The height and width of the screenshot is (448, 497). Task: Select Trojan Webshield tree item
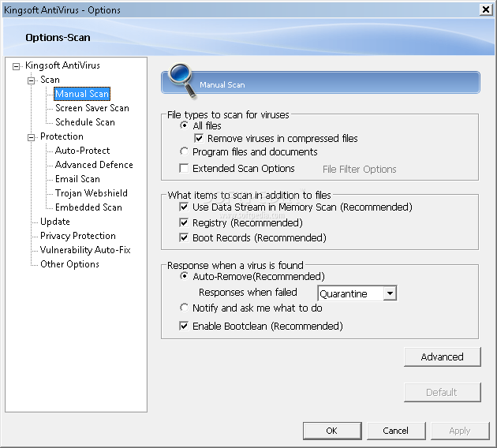92,193
